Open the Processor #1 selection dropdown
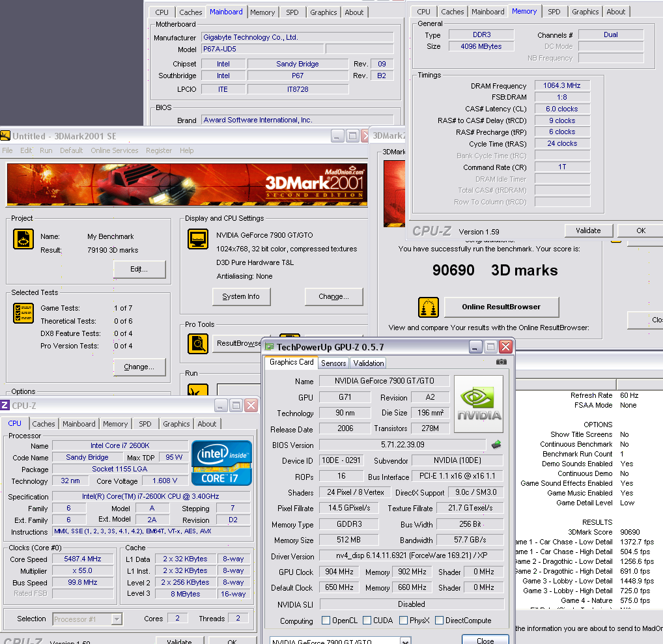Image resolution: width=663 pixels, height=644 pixels. (117, 619)
